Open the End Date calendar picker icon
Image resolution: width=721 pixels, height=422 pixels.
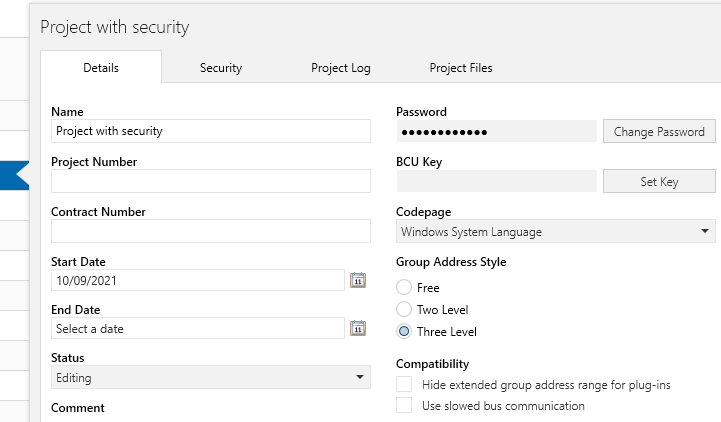[x=358, y=328]
